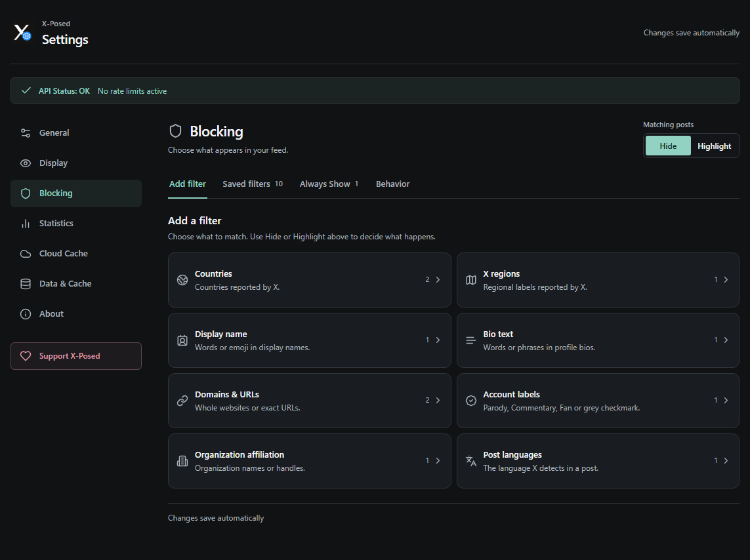This screenshot has height=560, width=750.
Task: Click the Domains & URLs link icon
Action: [182, 401]
